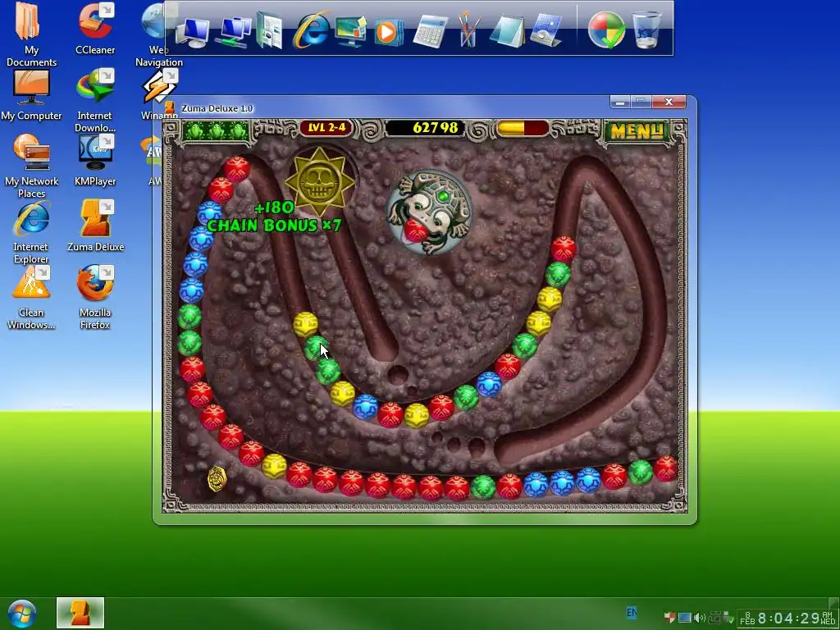Screen dimensions: 840x630
Task: Click the Windows security checkmark icon in dock
Action: (606, 30)
